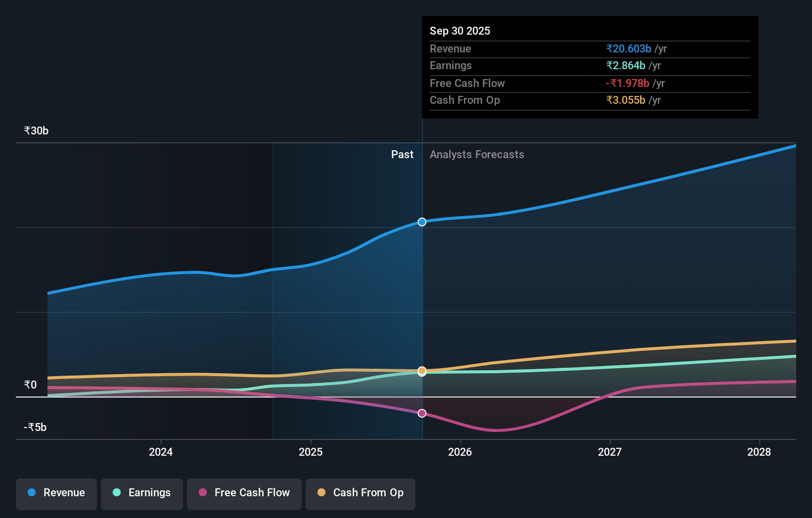Toggle the Earnings series off
812x518 pixels.
(x=142, y=493)
